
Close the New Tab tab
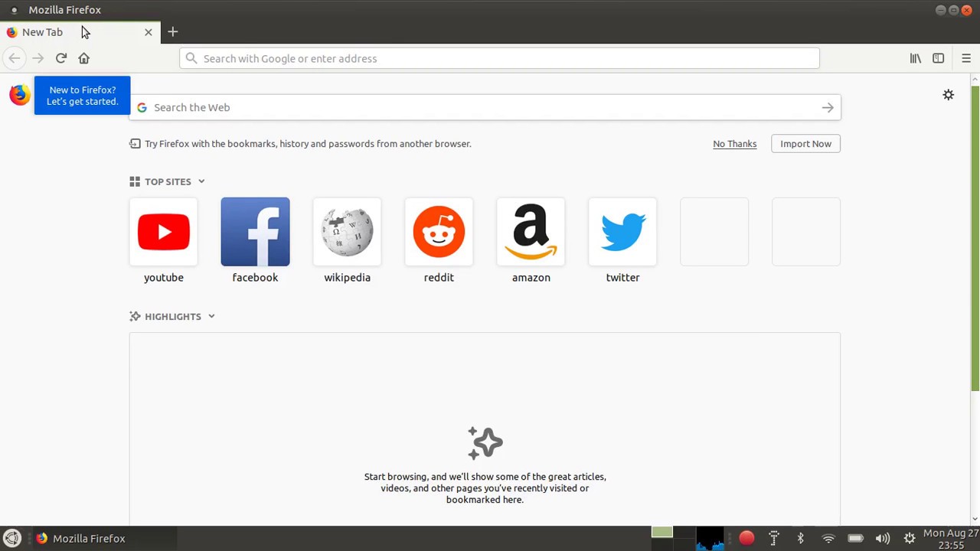pyautogui.click(x=149, y=32)
